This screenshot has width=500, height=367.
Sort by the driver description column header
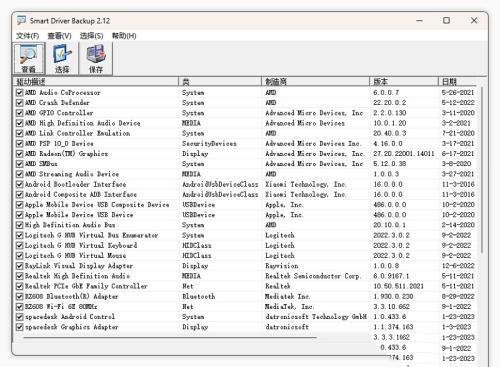click(x=96, y=81)
